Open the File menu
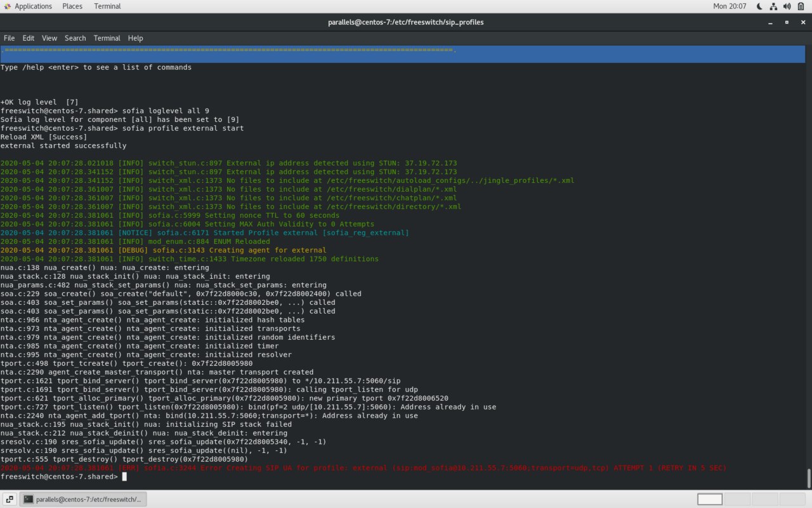The image size is (812, 508). click(9, 38)
